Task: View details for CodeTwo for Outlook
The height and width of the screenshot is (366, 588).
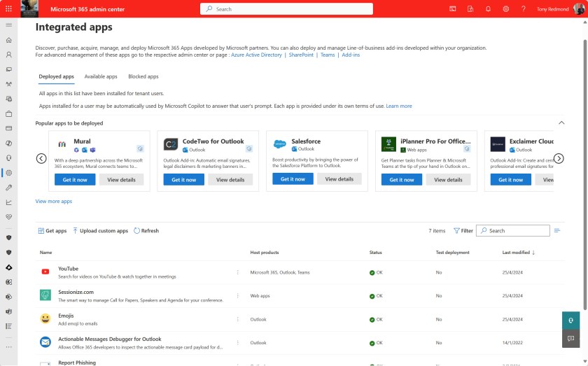Action: pos(230,180)
